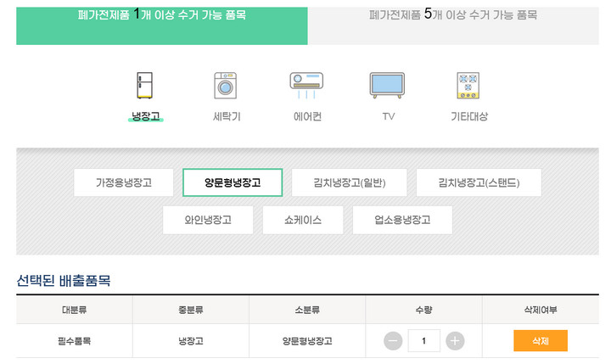Choose the 김치냉장고(일반) subcategory

click(x=349, y=182)
